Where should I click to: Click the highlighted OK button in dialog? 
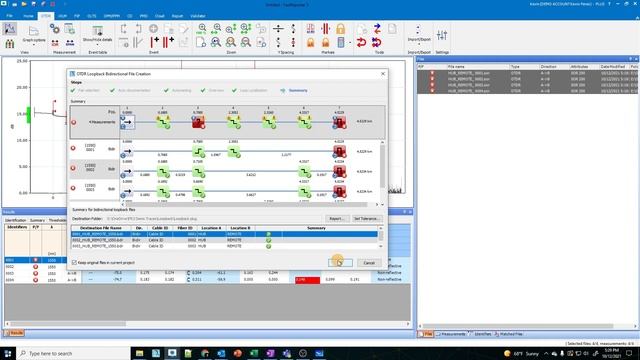coord(340,263)
